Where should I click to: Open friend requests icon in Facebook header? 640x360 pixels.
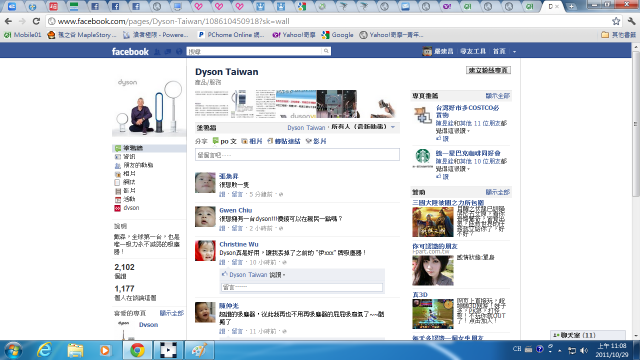pyautogui.click(x=157, y=51)
